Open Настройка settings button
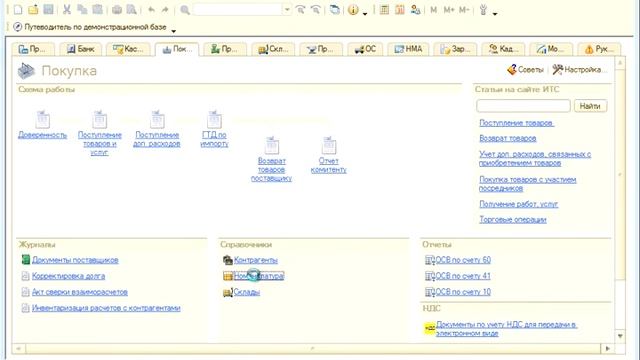The image size is (640, 360). click(579, 70)
